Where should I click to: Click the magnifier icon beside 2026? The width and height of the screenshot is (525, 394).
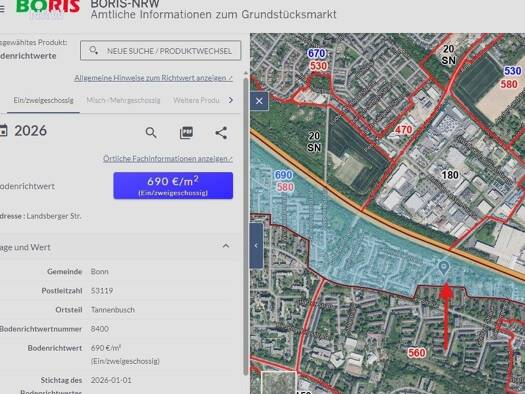pyautogui.click(x=151, y=133)
